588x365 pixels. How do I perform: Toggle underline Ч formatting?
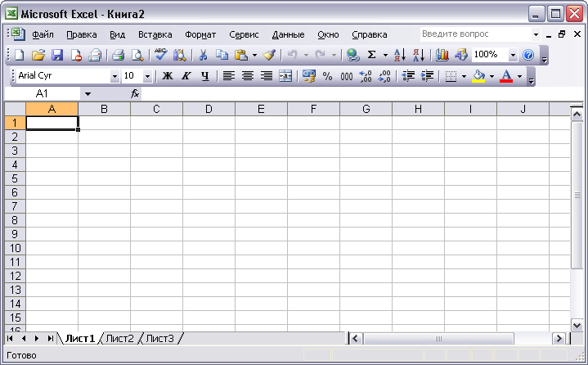(204, 76)
